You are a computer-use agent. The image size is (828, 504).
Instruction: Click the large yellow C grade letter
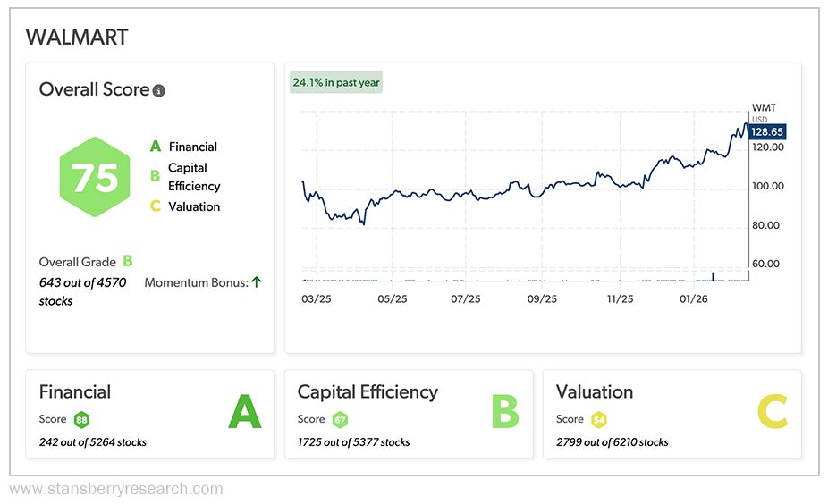(x=772, y=412)
